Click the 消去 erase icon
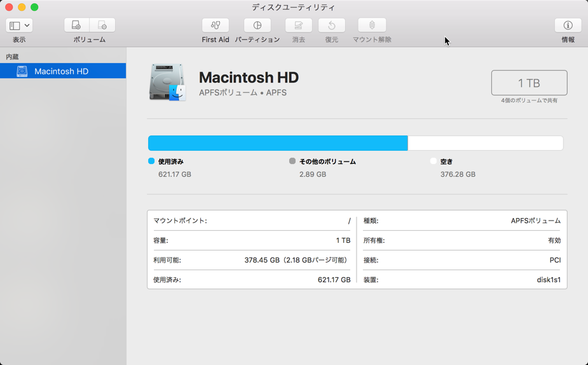This screenshot has height=365, width=588. (299, 25)
